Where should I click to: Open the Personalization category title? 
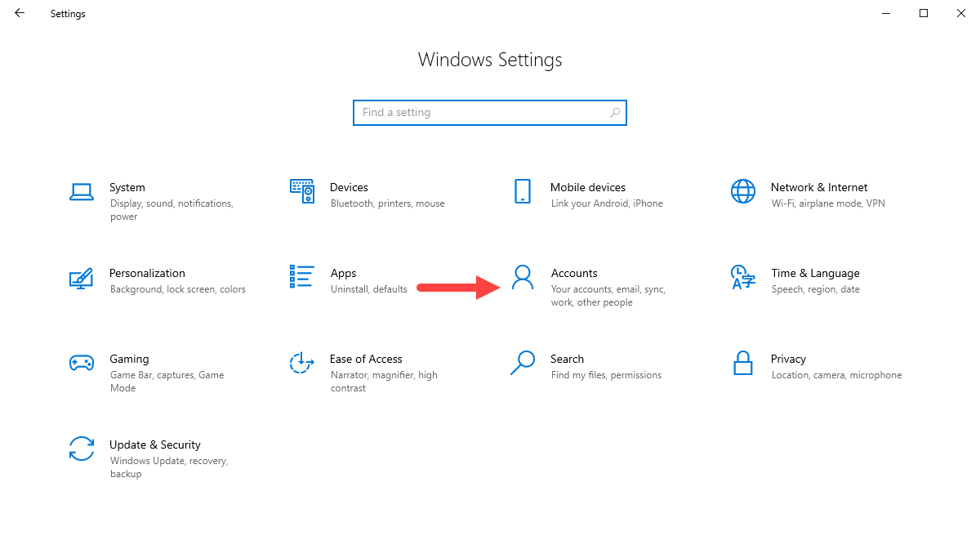pos(147,273)
